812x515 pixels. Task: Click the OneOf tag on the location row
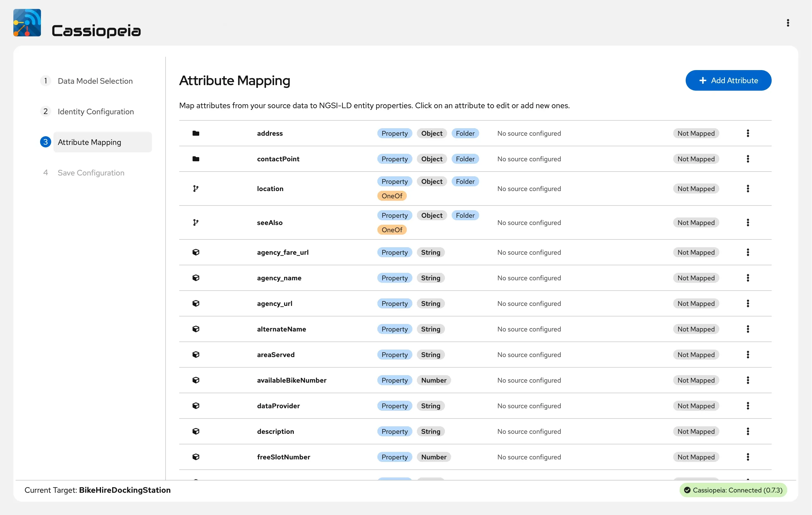(392, 196)
